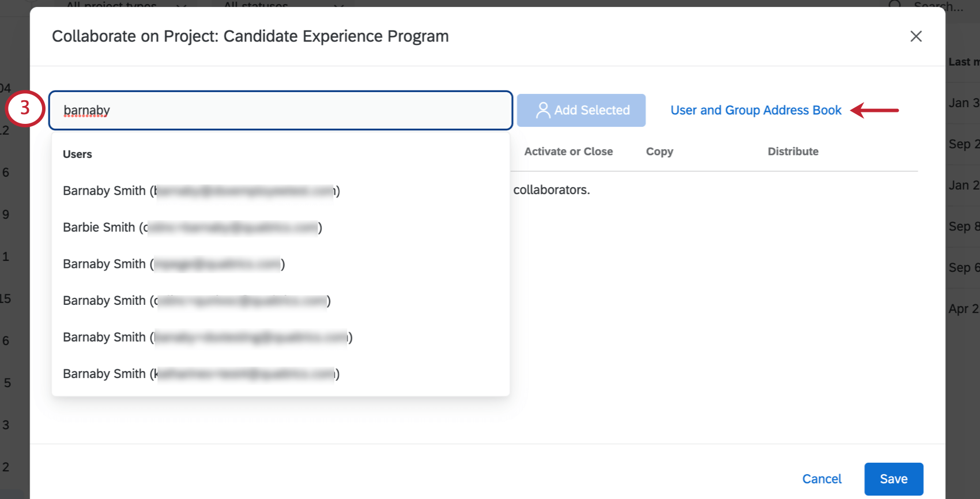The image size is (980, 499).
Task: Select the Activate or Close column header
Action: tap(568, 151)
